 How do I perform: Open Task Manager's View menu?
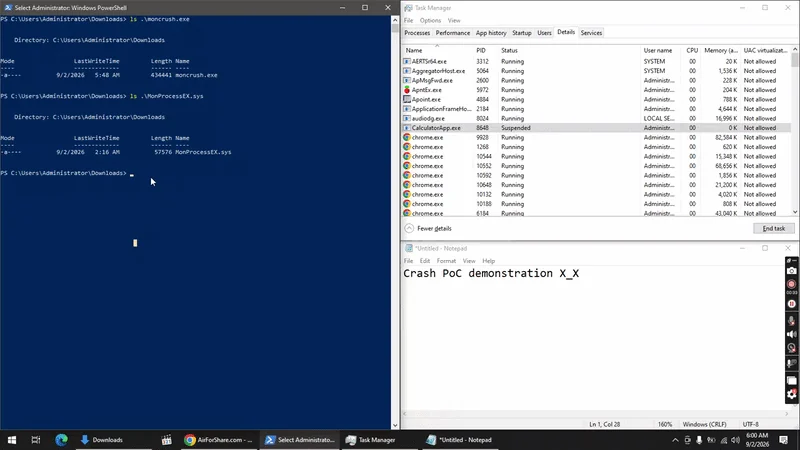(454, 20)
